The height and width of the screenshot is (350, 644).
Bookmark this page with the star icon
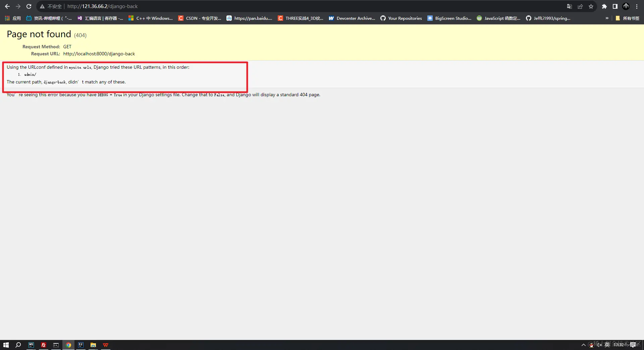pos(591,6)
